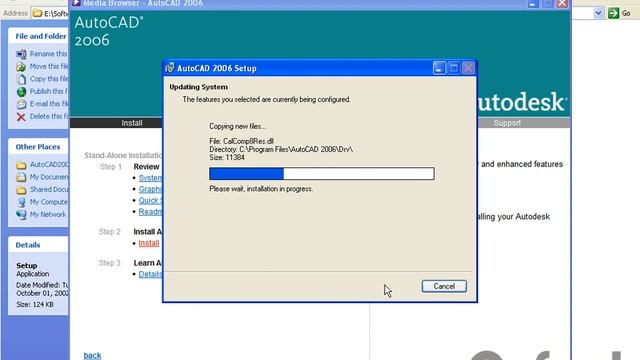Screen dimensions: 640x360
Task: Click Media Browser window title icon
Action: [76, 3]
